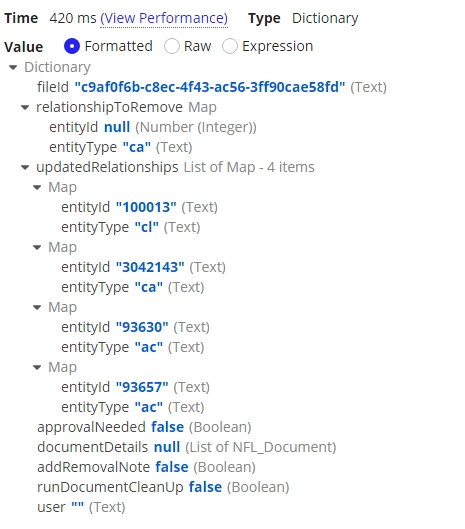Select the Expression radio button
The height and width of the screenshot is (529, 465).
pyautogui.click(x=230, y=46)
